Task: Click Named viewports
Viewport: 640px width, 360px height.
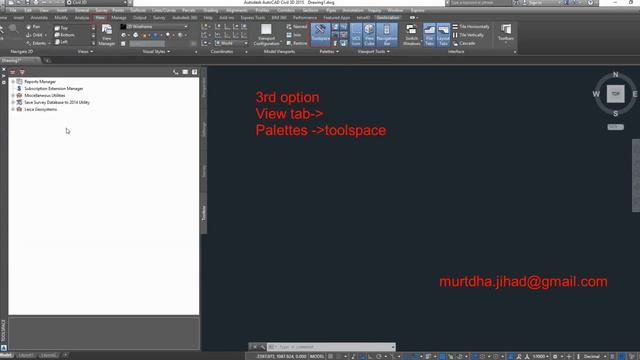Action: 297,27
